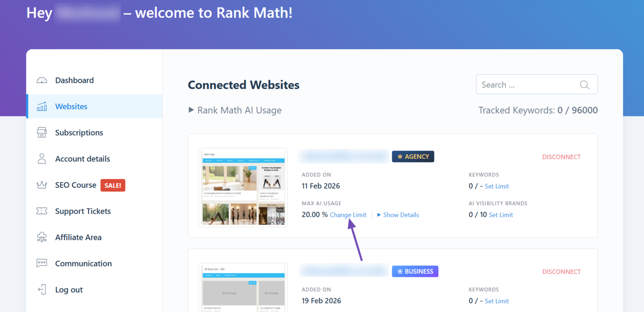
Task: Select Log out menu item
Action: pos(94,289)
